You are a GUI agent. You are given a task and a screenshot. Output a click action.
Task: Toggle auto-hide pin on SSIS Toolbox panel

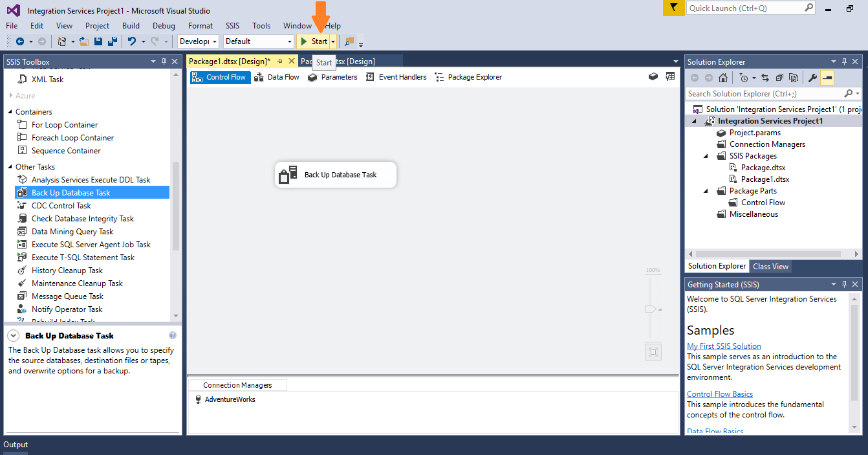pyautogui.click(x=164, y=61)
